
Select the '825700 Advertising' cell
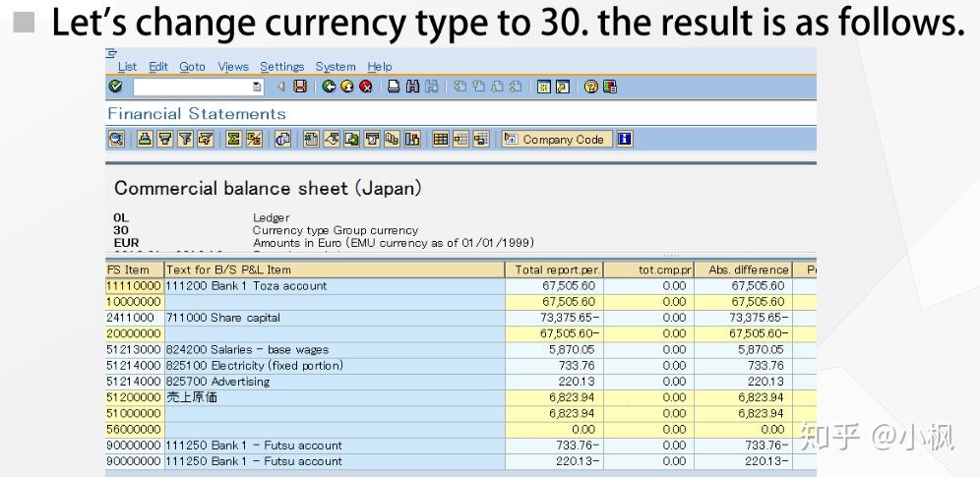335,382
